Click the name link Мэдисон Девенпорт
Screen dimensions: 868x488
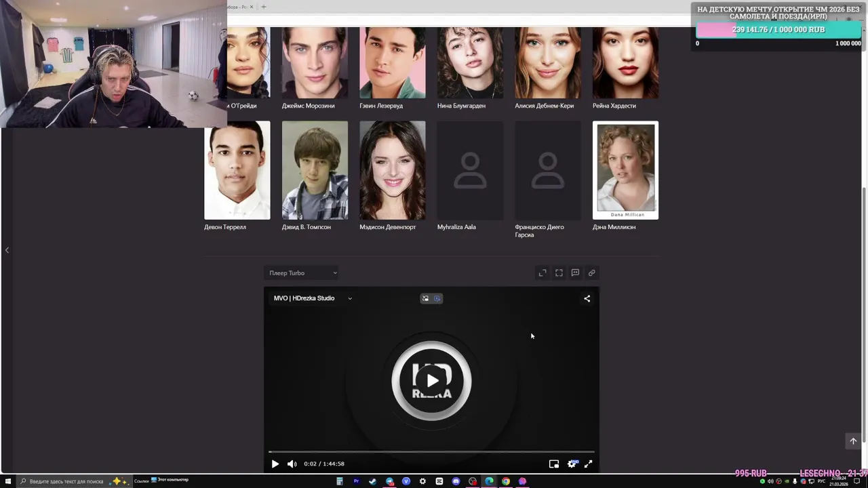[x=388, y=227]
